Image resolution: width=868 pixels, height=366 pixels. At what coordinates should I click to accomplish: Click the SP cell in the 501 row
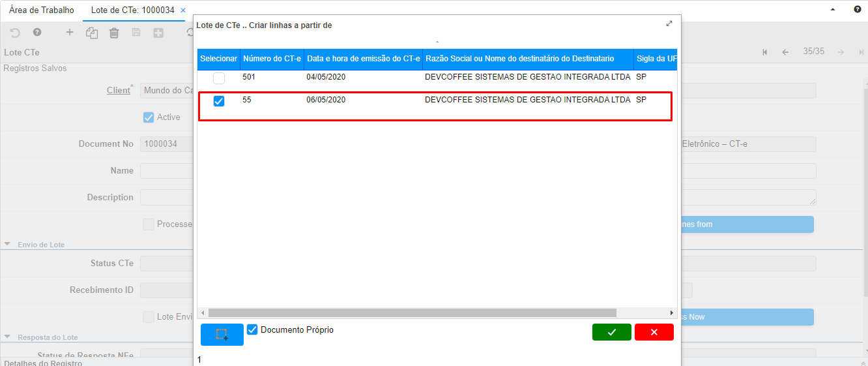[x=641, y=77]
